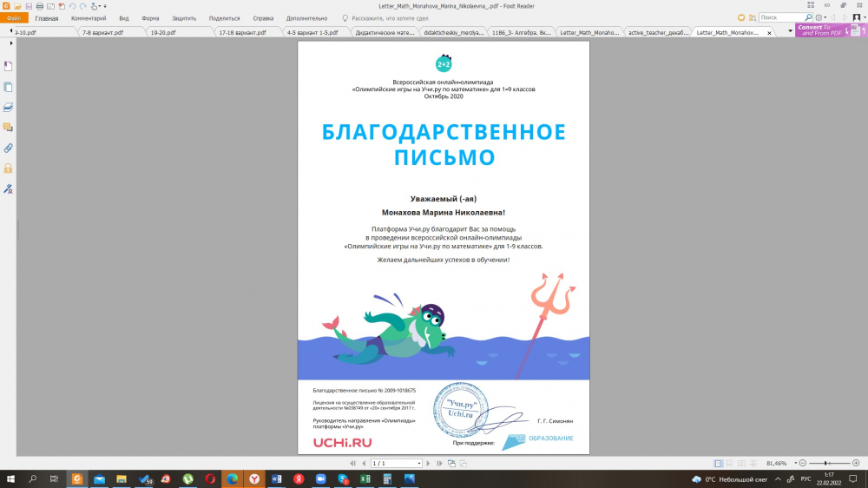Click the Undo arrow icon
This screenshot has height=488, width=868.
72,6
